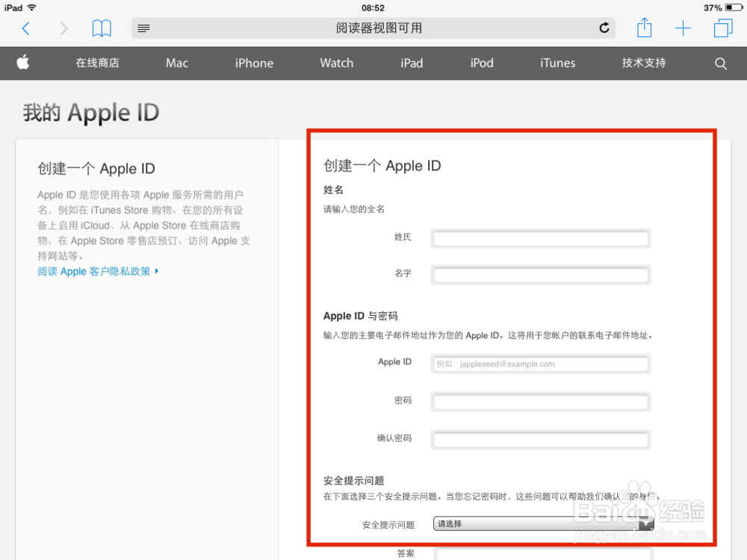Image resolution: width=747 pixels, height=560 pixels.
Task: Tap the address bar reading 阅读器视图可用
Action: (x=373, y=28)
